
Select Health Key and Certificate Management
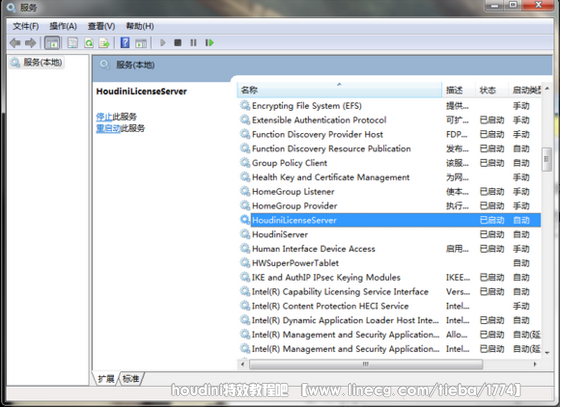(x=389, y=177)
